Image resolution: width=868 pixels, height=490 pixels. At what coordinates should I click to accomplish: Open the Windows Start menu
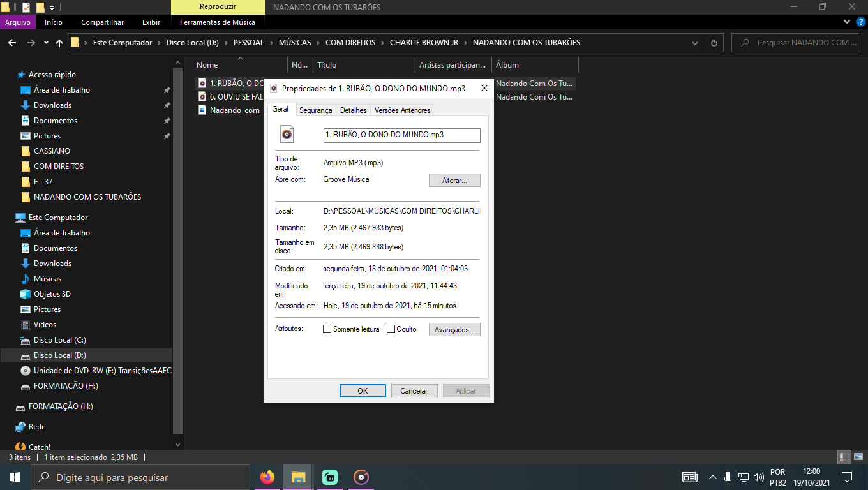[x=15, y=477]
